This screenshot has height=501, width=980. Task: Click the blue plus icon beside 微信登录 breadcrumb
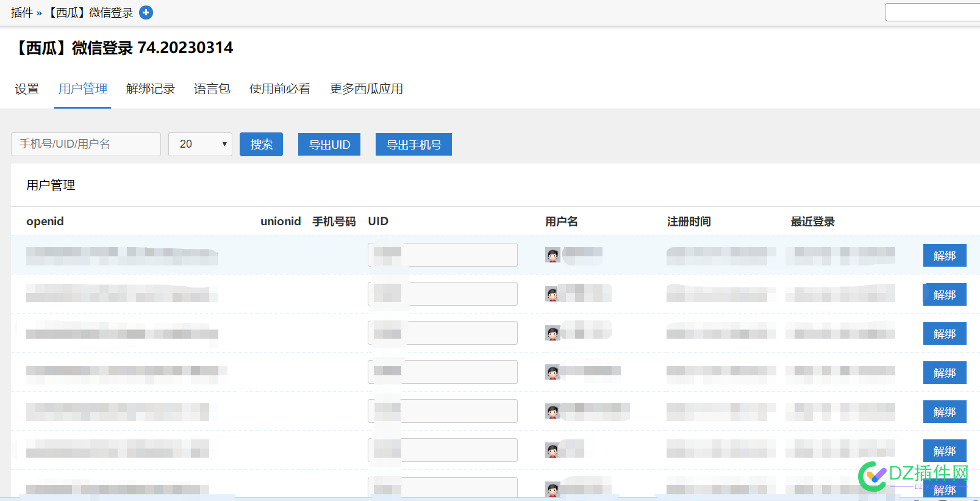coord(146,12)
